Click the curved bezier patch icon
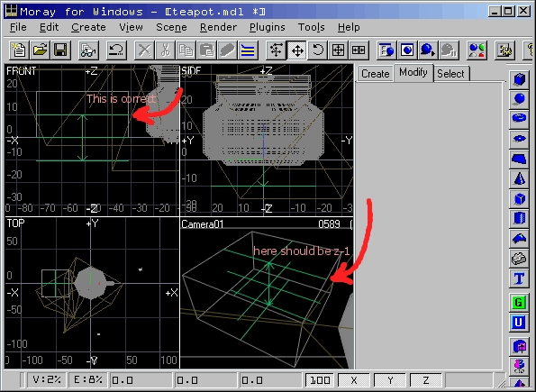 [x=519, y=238]
